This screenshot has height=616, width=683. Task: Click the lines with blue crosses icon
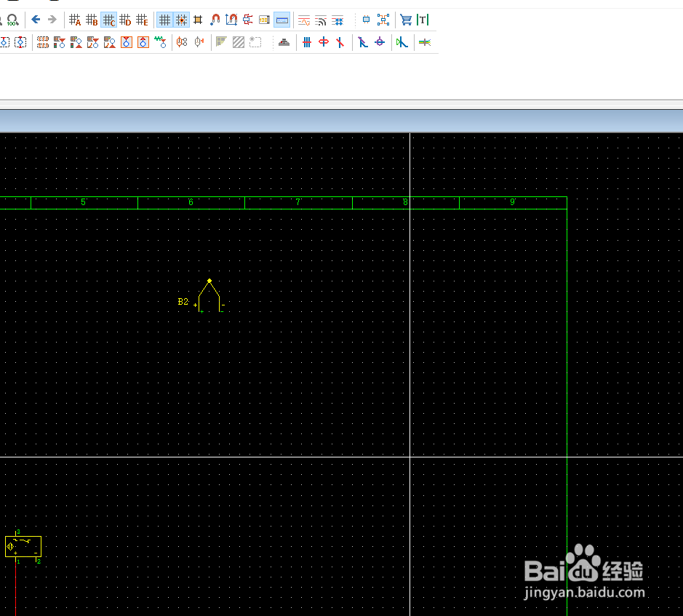tap(337, 20)
